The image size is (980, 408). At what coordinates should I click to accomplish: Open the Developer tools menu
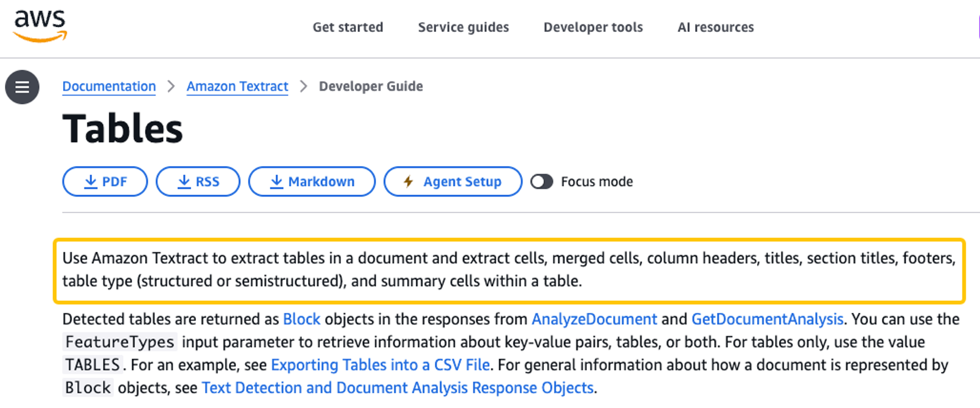click(593, 27)
